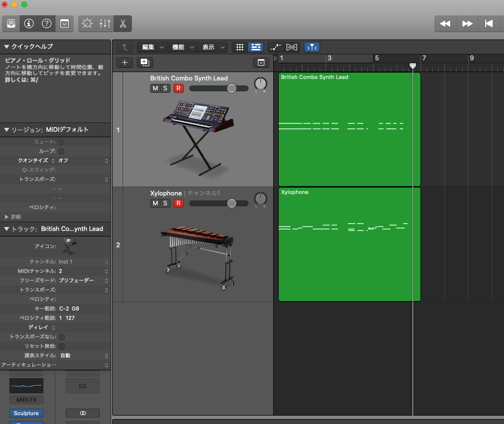
Task: Click the Sculpture instrument button
Action: coord(26,413)
